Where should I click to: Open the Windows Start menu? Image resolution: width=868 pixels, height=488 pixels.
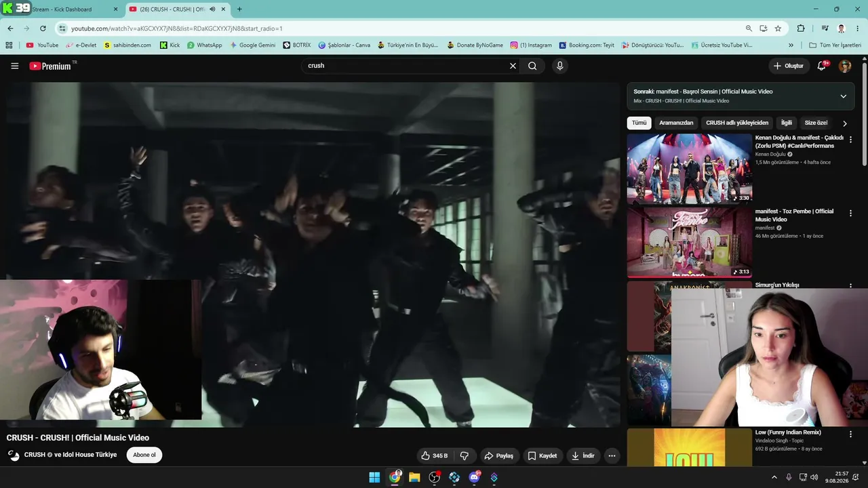tap(374, 477)
